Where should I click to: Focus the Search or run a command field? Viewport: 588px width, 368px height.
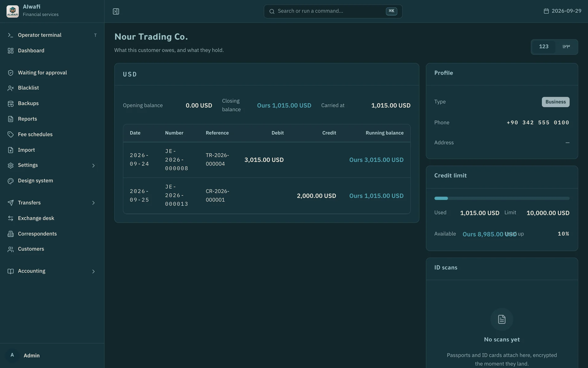[x=333, y=11]
